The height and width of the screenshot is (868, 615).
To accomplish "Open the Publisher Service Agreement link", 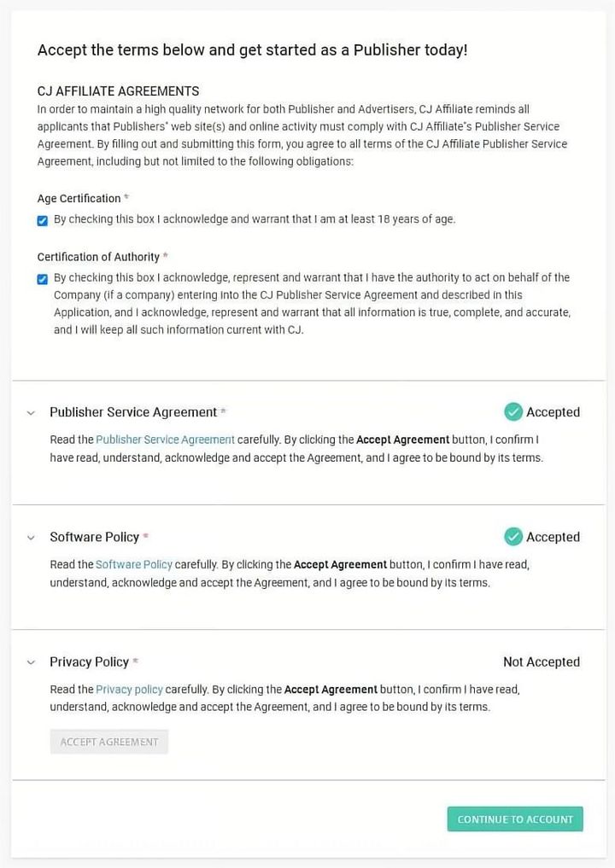I will click(x=165, y=440).
